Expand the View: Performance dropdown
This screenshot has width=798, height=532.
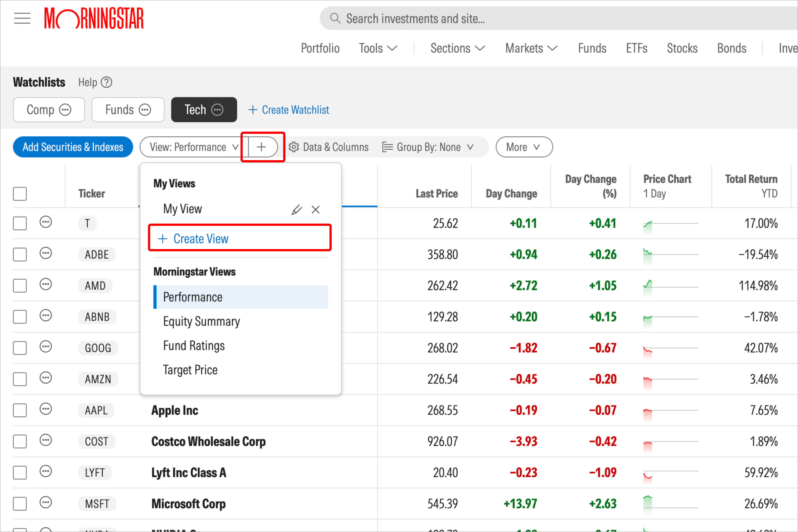click(194, 147)
